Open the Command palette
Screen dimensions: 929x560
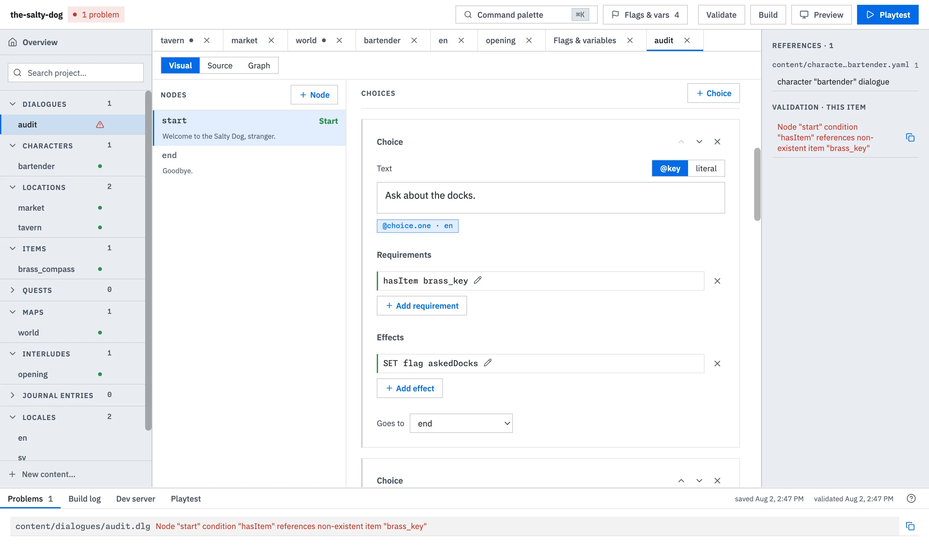click(526, 15)
